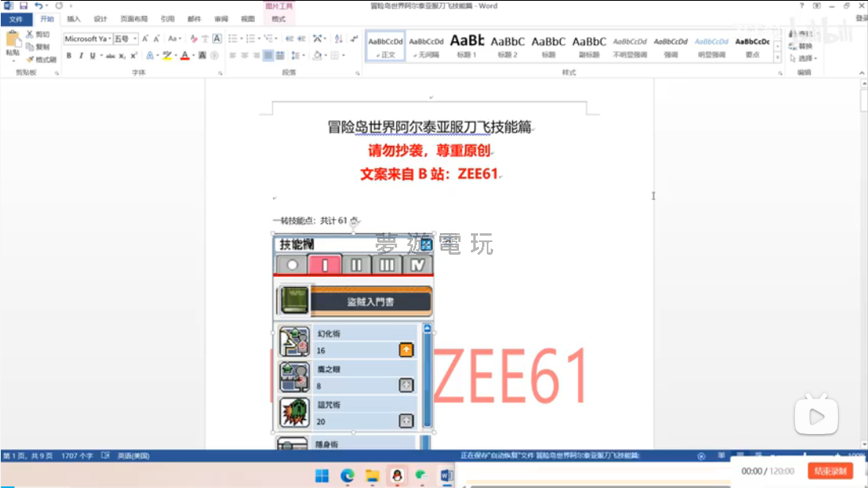Toggle strikethrough abc formatting

point(110,56)
